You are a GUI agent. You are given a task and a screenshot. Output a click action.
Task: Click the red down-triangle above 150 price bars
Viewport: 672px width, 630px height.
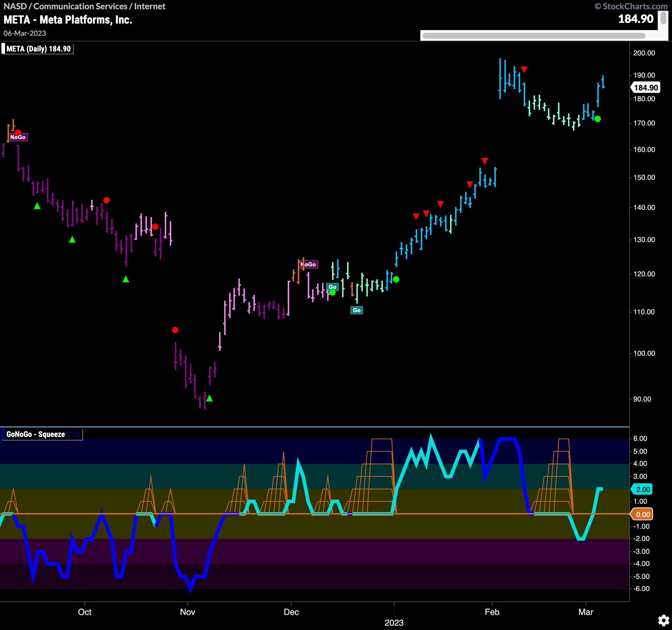tap(485, 161)
